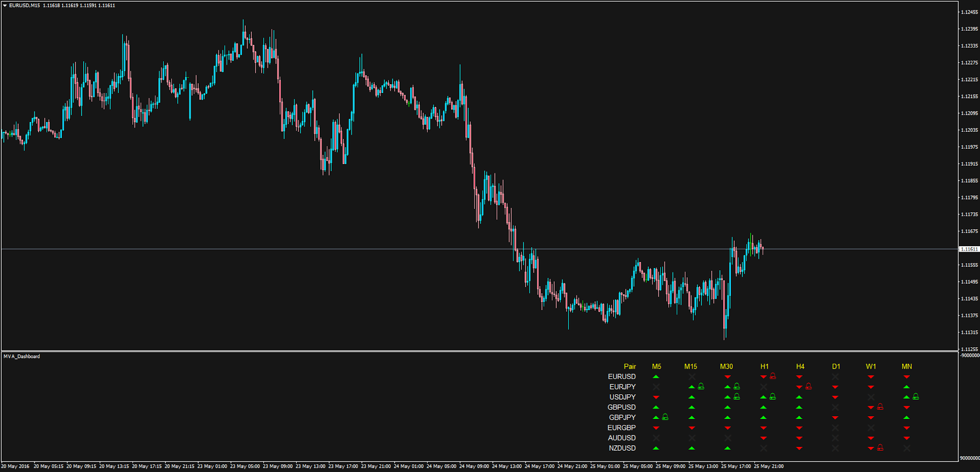The width and height of the screenshot is (980, 472).
Task: Click the green bell for GBPJPY M5
Action: pos(665,417)
